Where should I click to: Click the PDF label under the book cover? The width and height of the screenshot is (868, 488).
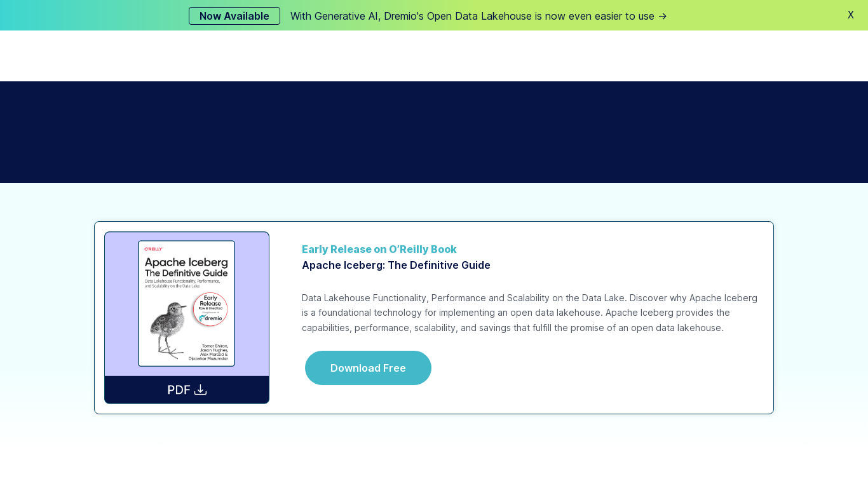click(x=179, y=390)
